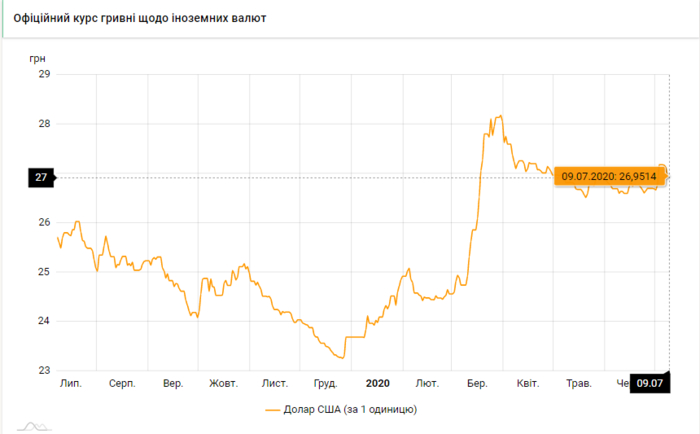Select the Лют. month axis label
This screenshot has height=434, width=700.
427,383
